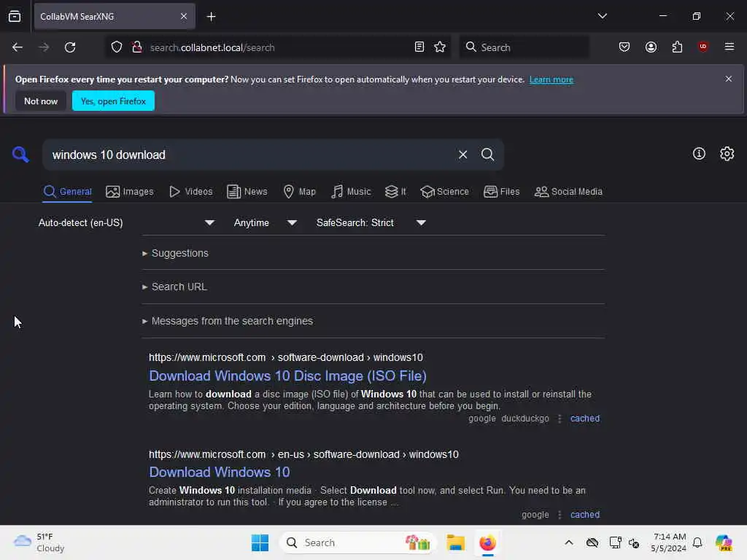This screenshot has width=747, height=560.
Task: Open the Anytime time range dropdown
Action: [x=266, y=223]
